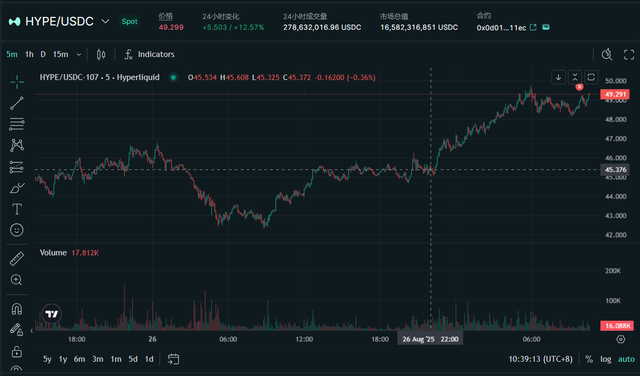Click the red alert marker near 50.000
This screenshot has height=376, width=640.
click(579, 87)
